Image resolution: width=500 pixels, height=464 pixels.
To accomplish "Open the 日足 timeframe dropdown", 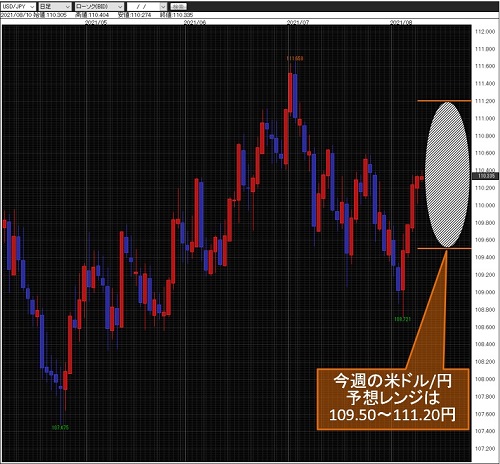I will click(x=55, y=6).
